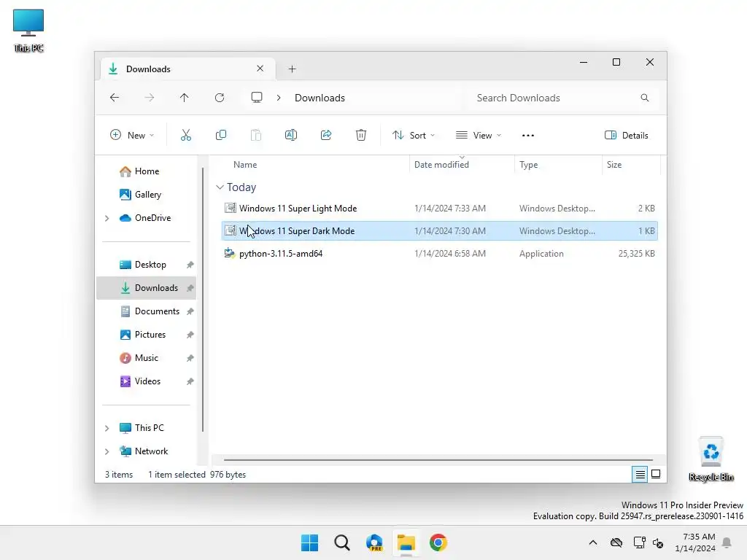This screenshot has width=747, height=560.
Task: Open Documents in navigation pane
Action: (x=157, y=311)
